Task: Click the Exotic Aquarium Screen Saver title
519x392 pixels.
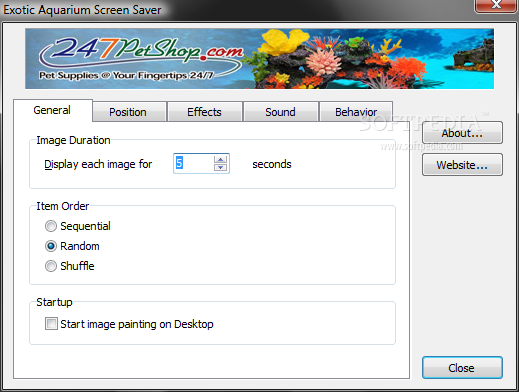Action: click(x=82, y=10)
